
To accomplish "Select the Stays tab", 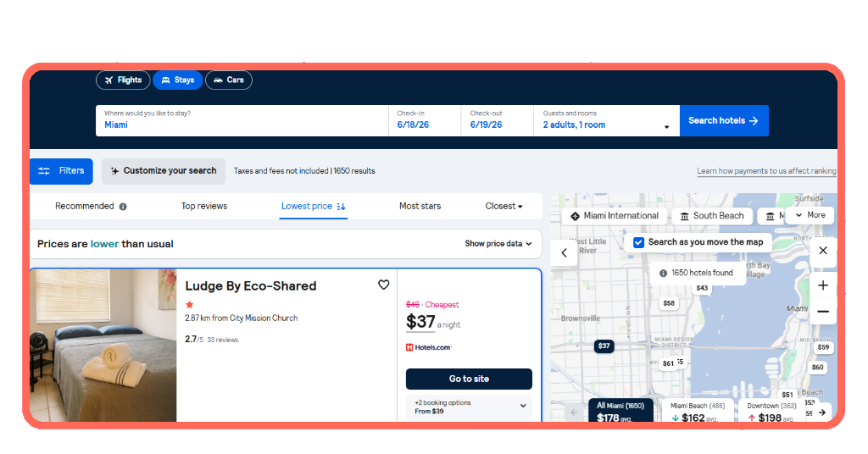I will click(x=178, y=80).
